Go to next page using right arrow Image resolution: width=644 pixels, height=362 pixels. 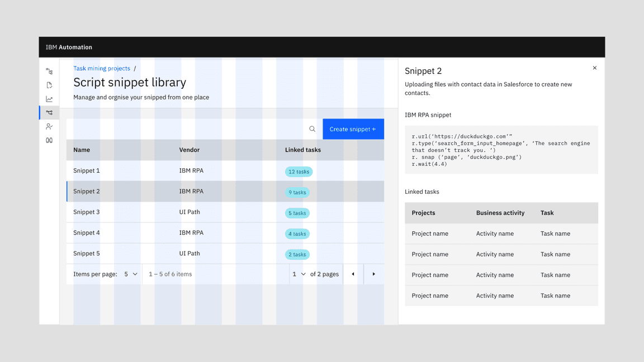point(373,274)
